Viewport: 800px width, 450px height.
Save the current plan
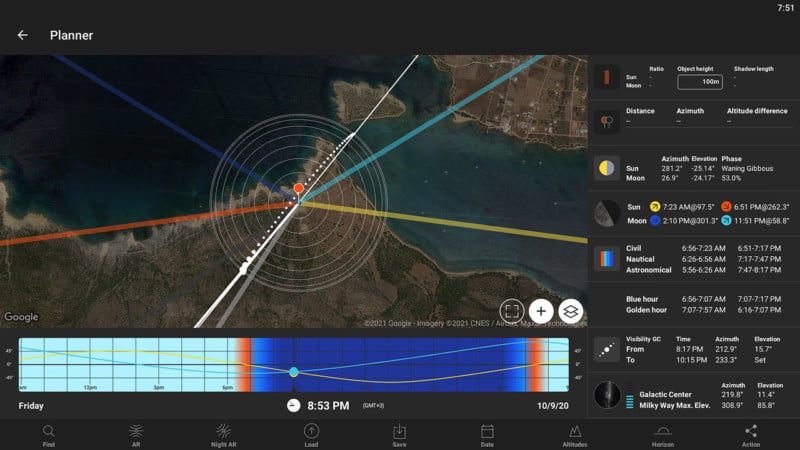pyautogui.click(x=400, y=434)
